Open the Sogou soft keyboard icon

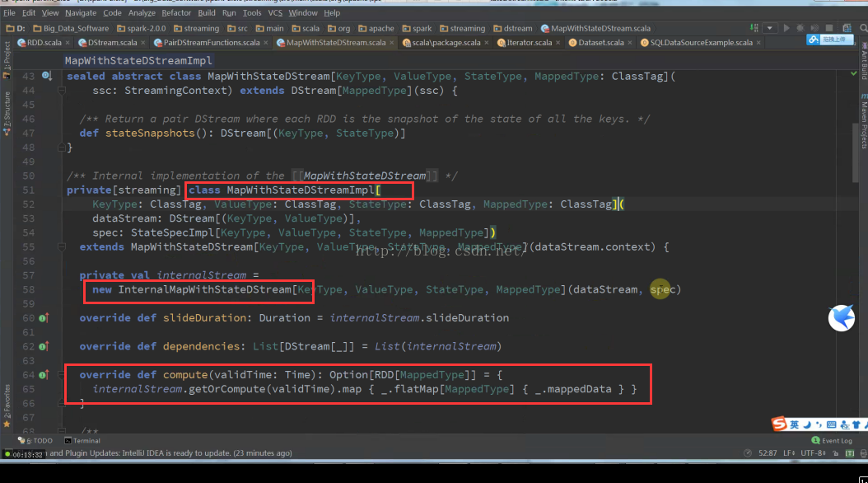(x=832, y=424)
